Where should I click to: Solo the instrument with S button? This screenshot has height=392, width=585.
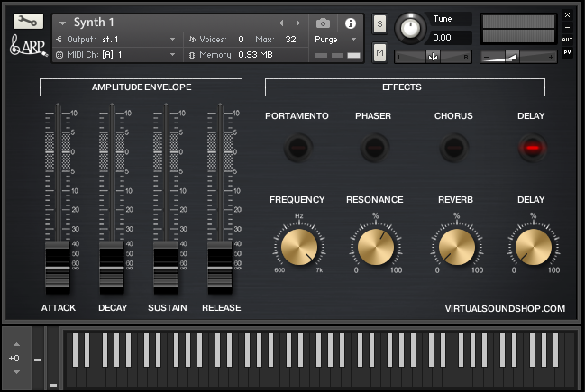pos(379,23)
